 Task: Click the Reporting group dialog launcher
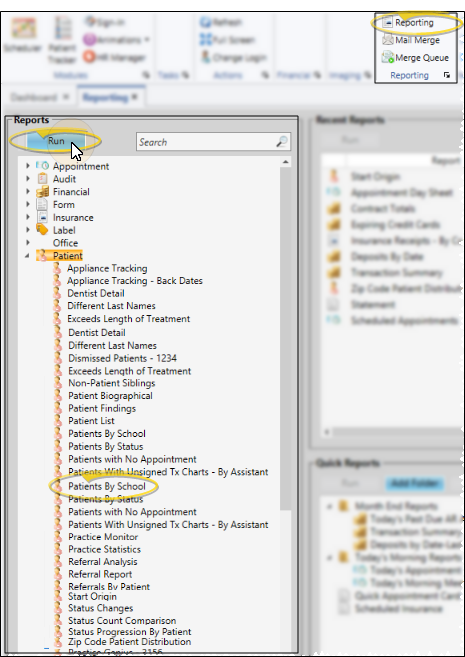447,75
